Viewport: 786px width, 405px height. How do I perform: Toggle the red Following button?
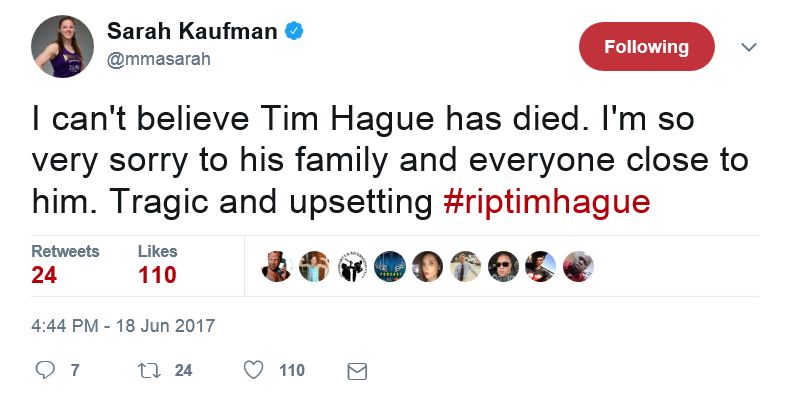coord(647,47)
